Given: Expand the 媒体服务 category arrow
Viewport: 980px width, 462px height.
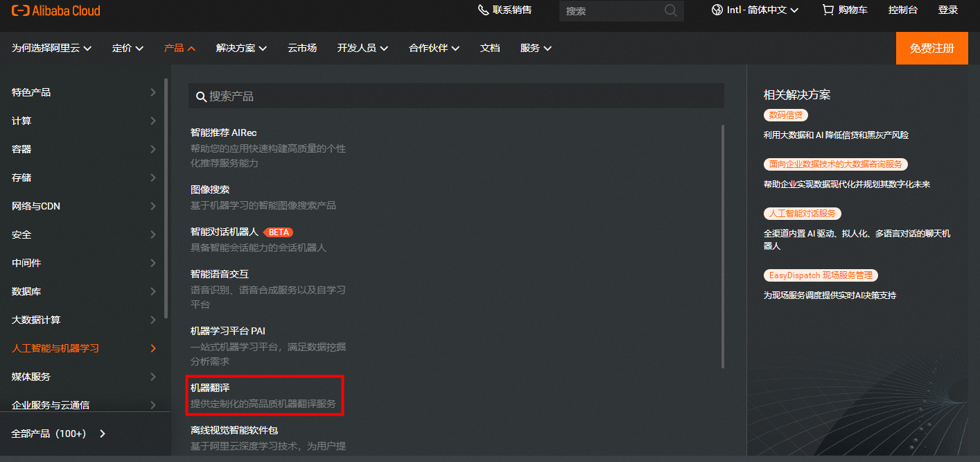Looking at the screenshot, I should coord(153,377).
